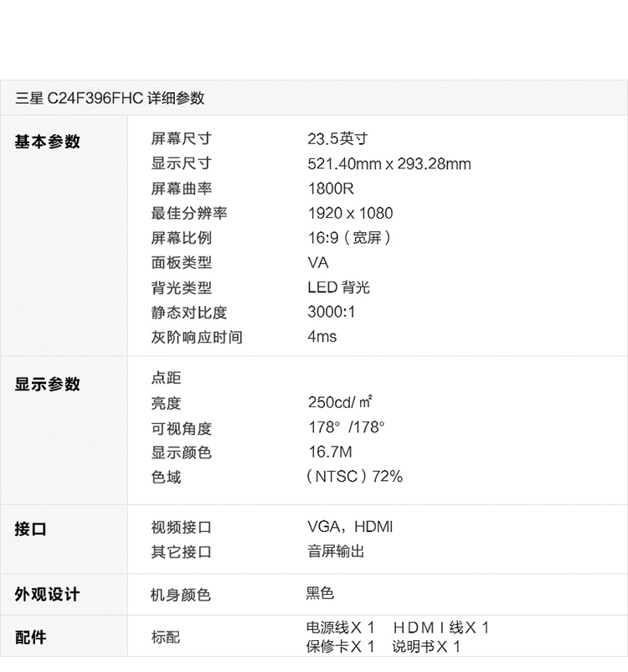628x672 pixels.
Task: Click the 亮度 label
Action: coord(166,403)
